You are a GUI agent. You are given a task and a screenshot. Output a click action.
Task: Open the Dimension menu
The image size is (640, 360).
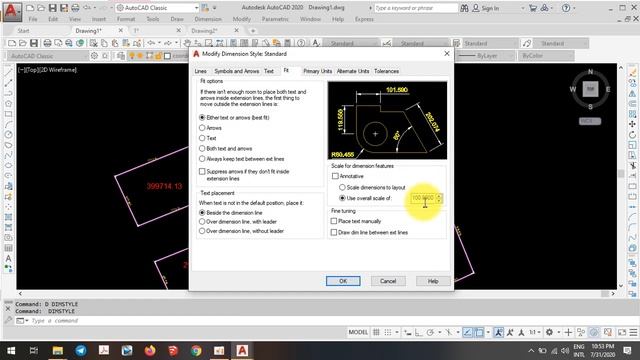click(208, 19)
